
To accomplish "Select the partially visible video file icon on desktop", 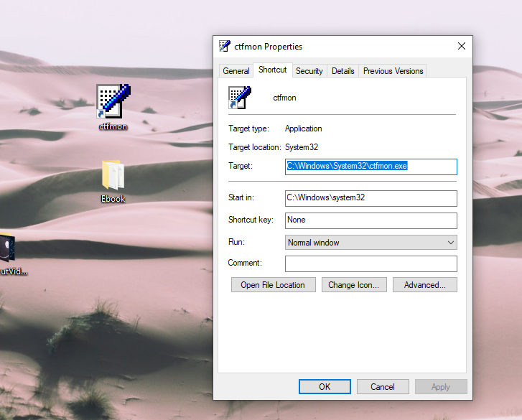I will tap(7, 248).
